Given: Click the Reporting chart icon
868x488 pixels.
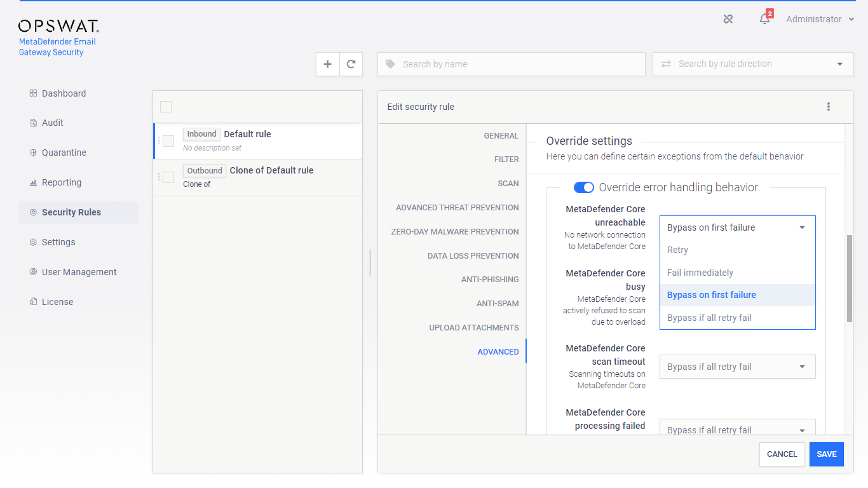Looking at the screenshot, I should pyautogui.click(x=33, y=182).
